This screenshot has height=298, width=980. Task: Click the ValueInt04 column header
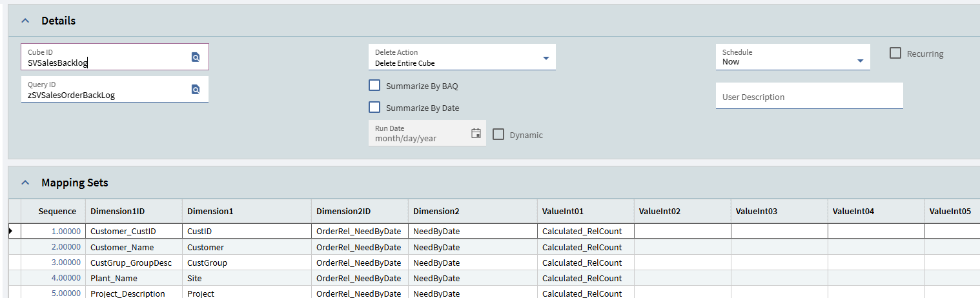(876, 211)
